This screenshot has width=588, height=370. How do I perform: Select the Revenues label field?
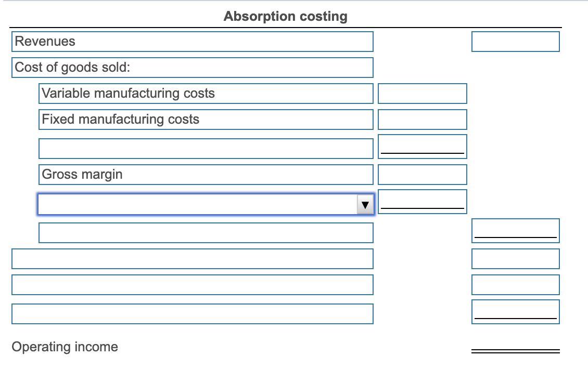pyautogui.click(x=193, y=42)
